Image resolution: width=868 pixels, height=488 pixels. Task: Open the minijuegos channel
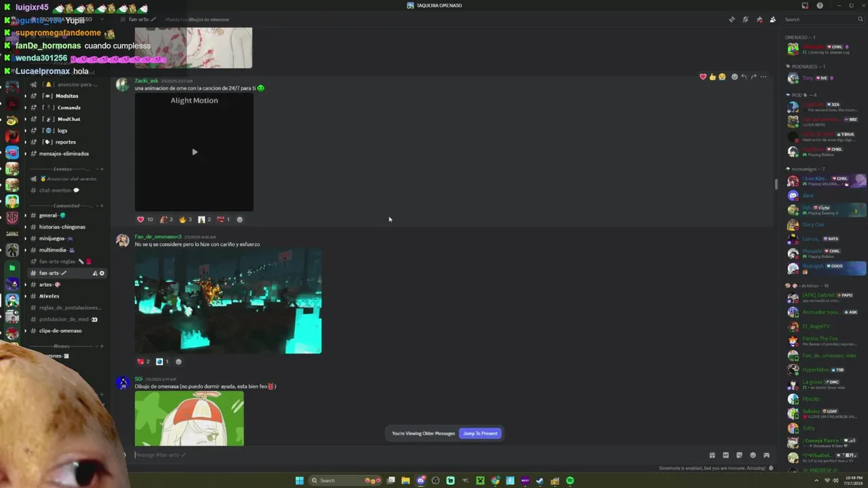coord(66,239)
